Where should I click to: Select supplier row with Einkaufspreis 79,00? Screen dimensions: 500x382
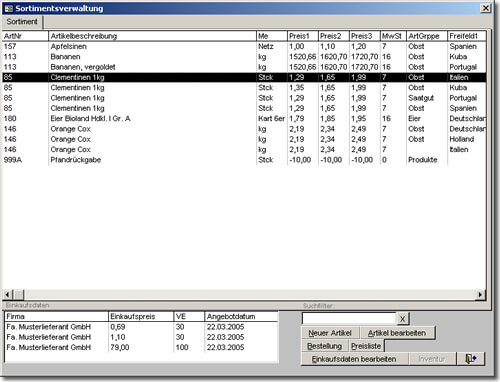(x=141, y=347)
